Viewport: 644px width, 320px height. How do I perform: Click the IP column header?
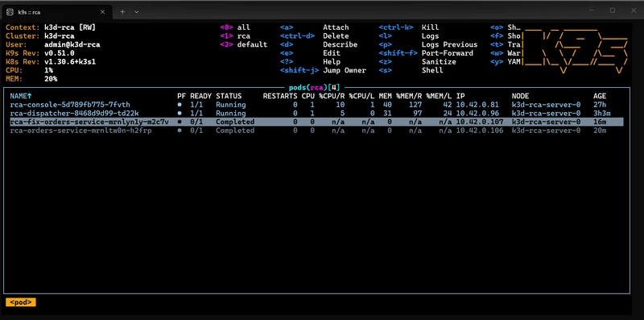pyautogui.click(x=460, y=96)
